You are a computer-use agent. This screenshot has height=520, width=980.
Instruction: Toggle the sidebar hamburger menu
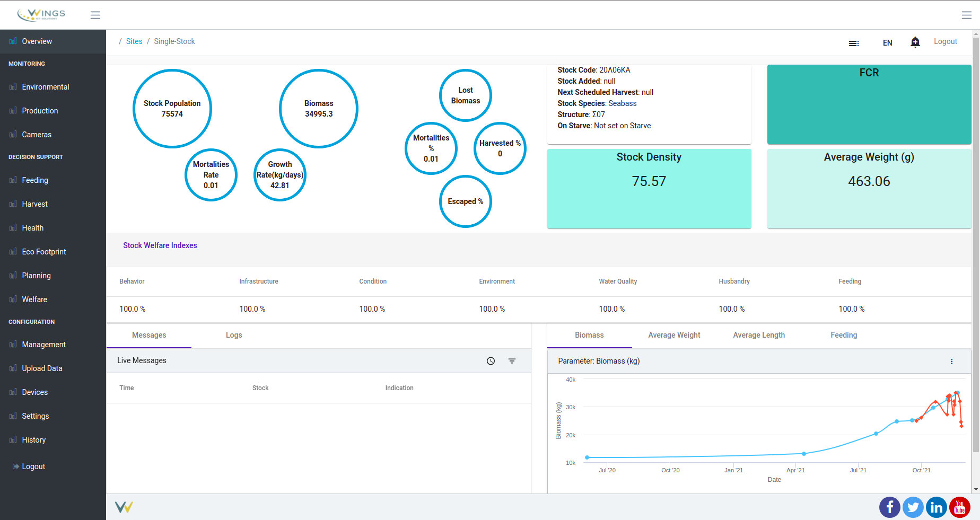pos(95,15)
